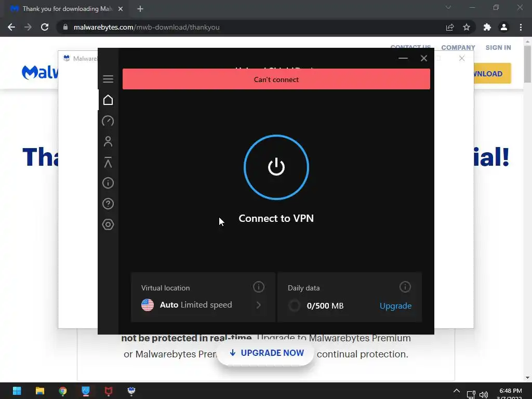Viewport: 532px width, 399px height.
Task: Bookmark this page with star icon
Action: [x=467, y=27]
